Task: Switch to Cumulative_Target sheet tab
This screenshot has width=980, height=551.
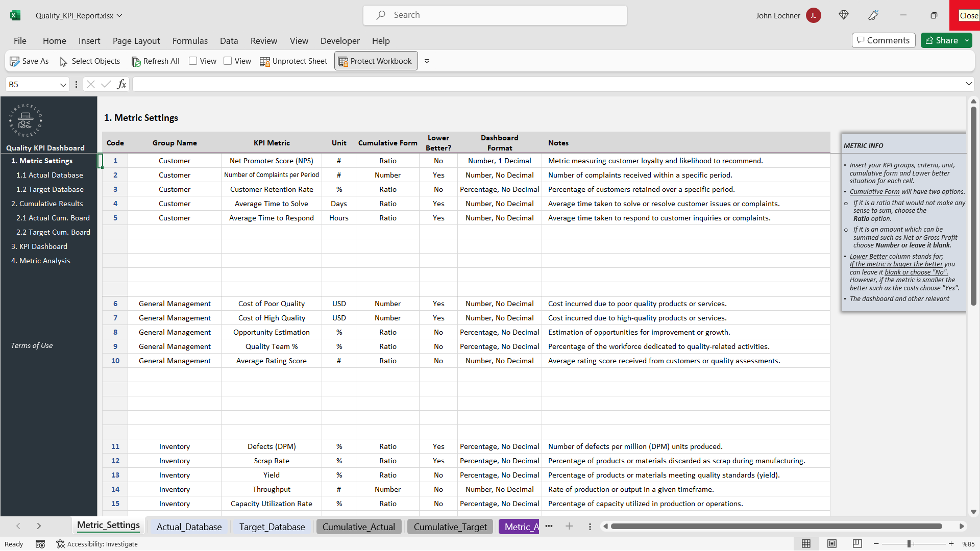Action: [x=450, y=527]
